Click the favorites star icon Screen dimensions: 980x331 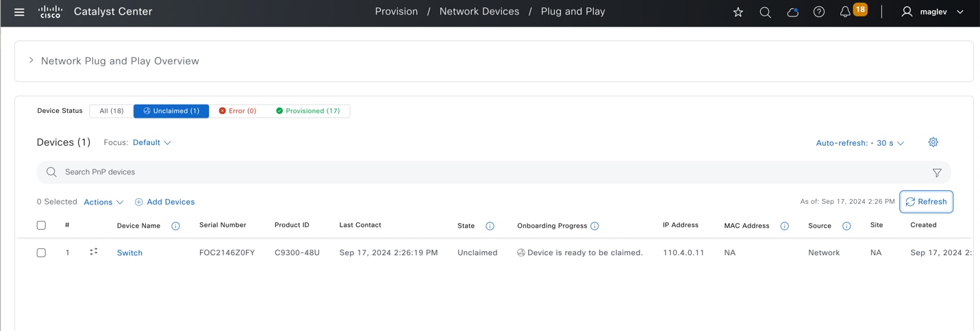(738, 12)
